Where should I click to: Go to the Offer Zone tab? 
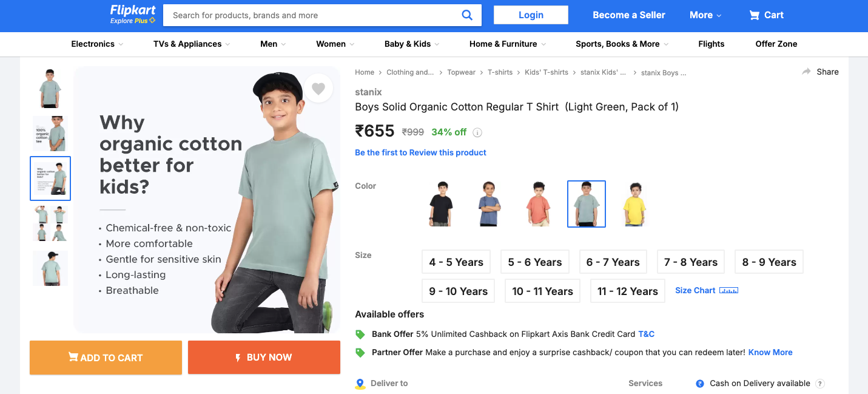point(776,44)
